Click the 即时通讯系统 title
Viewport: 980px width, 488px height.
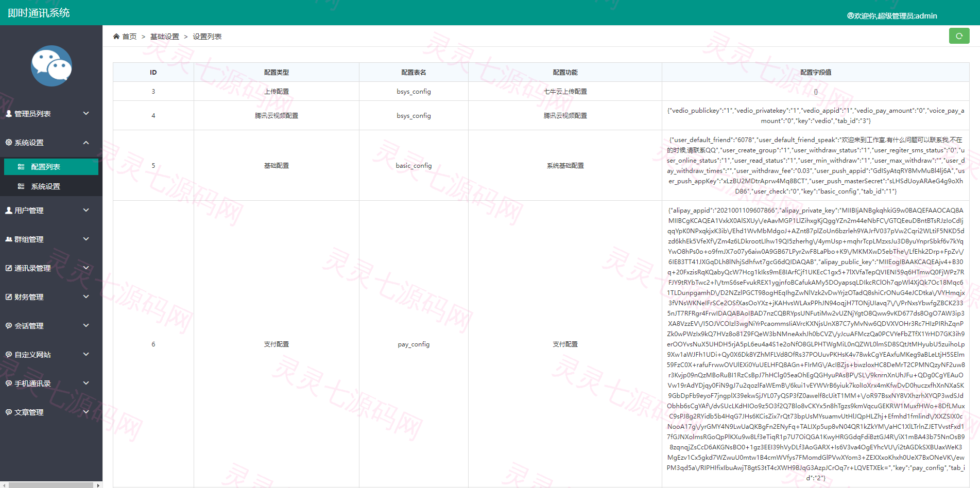[x=39, y=13]
